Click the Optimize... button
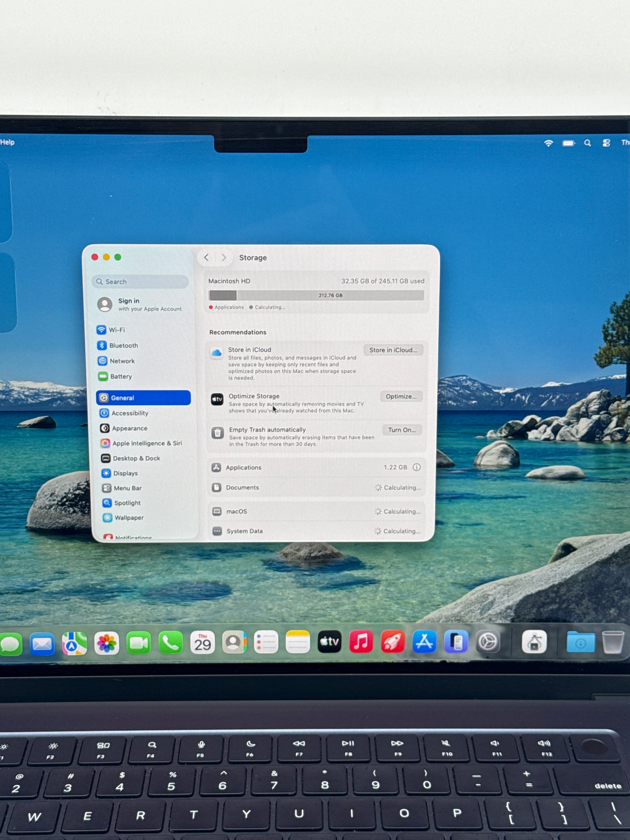The image size is (630, 840). (401, 396)
